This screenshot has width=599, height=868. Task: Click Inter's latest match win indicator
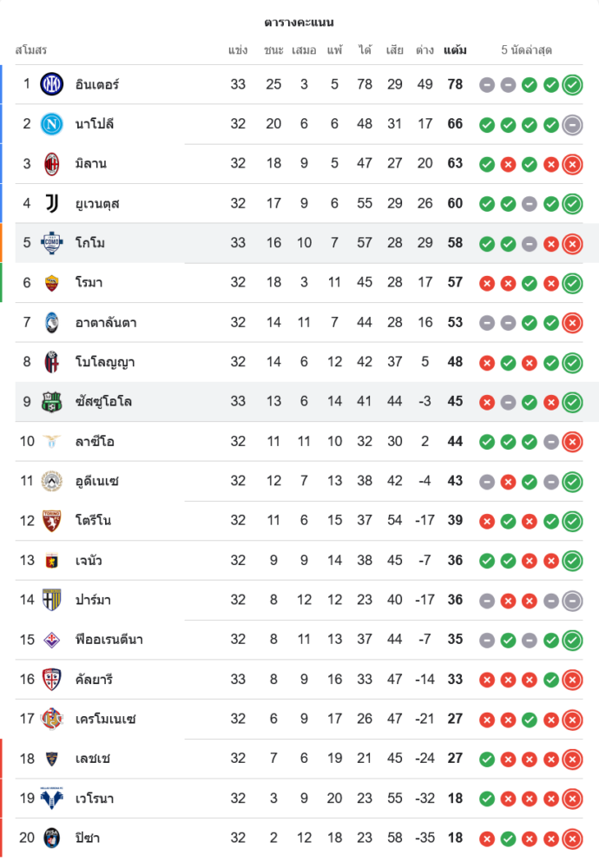(572, 85)
